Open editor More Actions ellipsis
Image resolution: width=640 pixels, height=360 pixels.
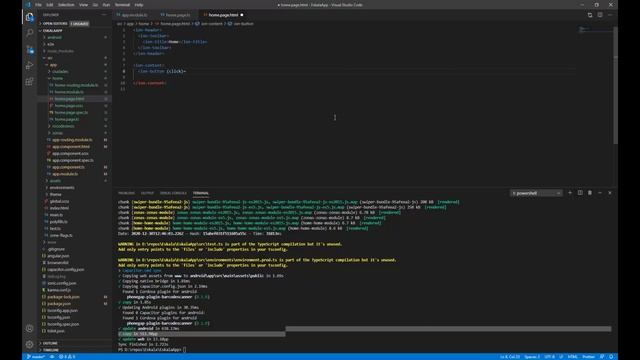610,15
